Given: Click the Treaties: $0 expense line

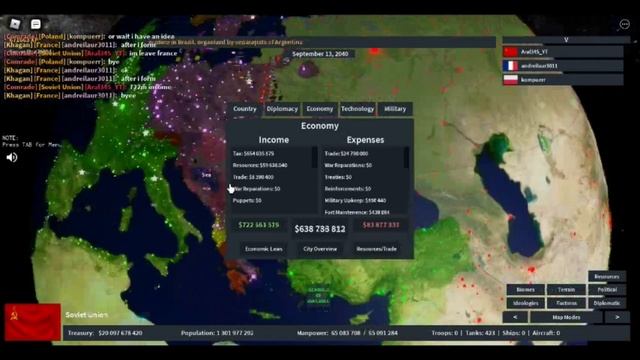Looking at the screenshot, I should 338,177.
